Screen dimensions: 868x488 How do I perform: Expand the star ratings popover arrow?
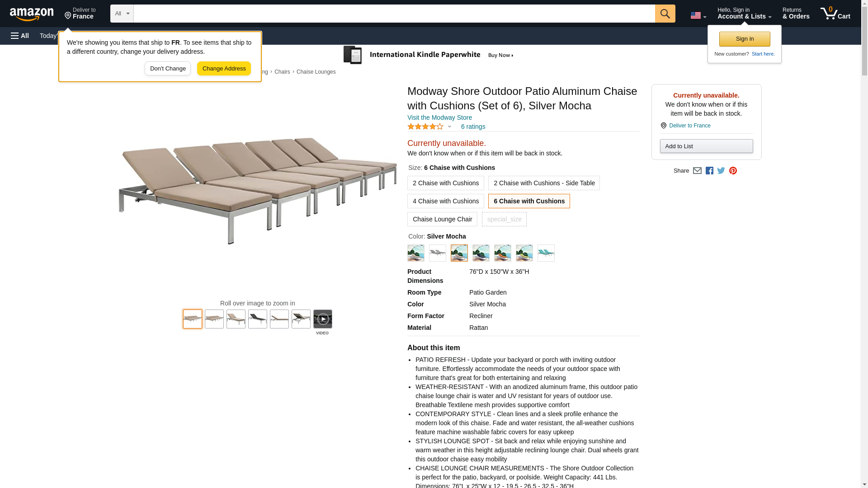[449, 127]
